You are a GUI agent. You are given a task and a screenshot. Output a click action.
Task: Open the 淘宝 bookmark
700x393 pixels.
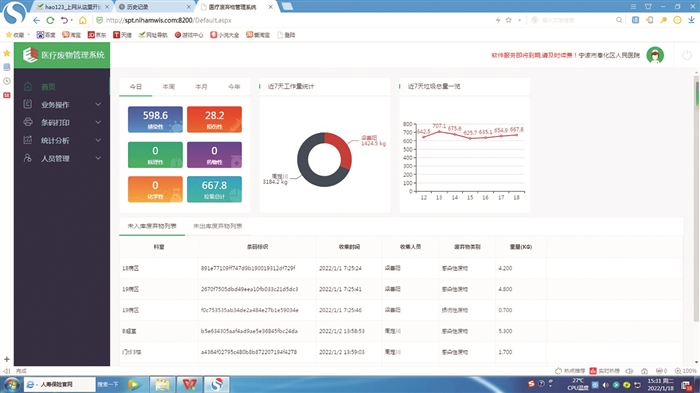pyautogui.click(x=71, y=35)
